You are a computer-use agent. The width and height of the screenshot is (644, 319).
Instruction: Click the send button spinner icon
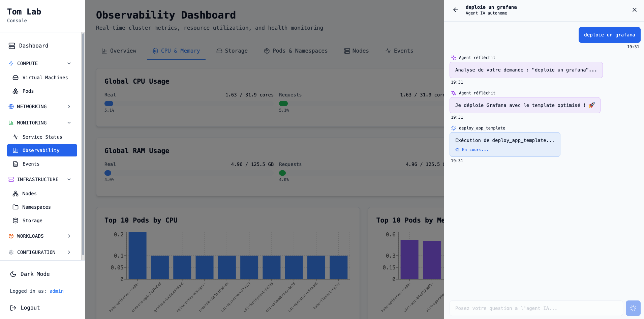[633, 308]
